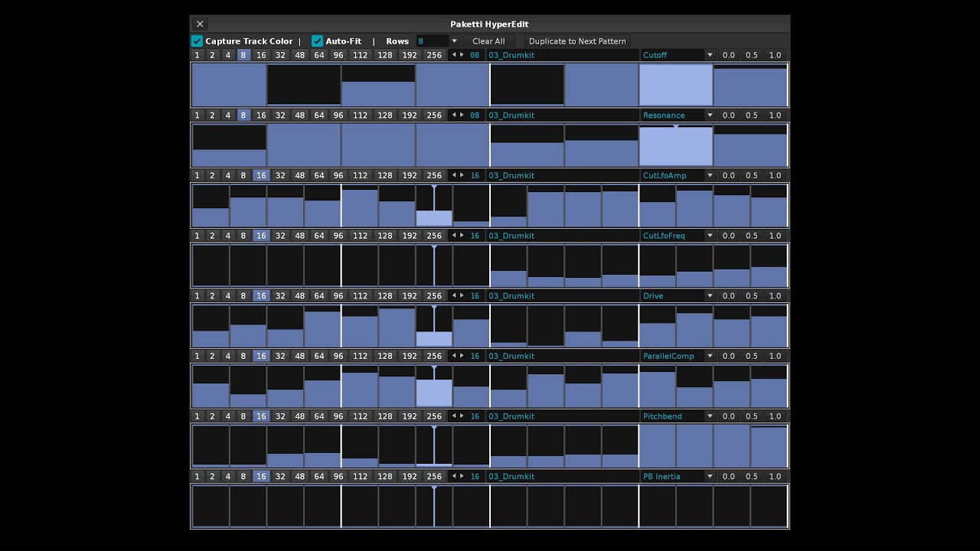
Task: Pick step length 32 in the CutLfoFreq row
Action: tap(280, 236)
